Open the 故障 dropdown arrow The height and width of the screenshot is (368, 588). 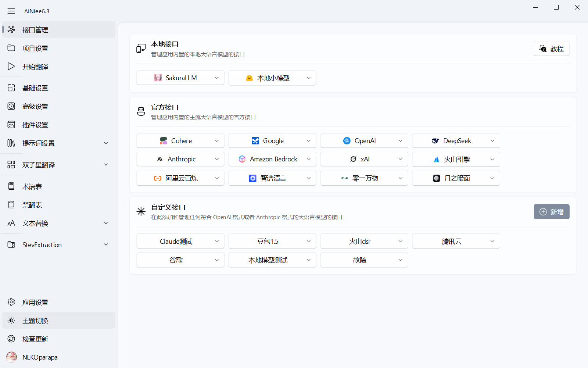(x=401, y=260)
